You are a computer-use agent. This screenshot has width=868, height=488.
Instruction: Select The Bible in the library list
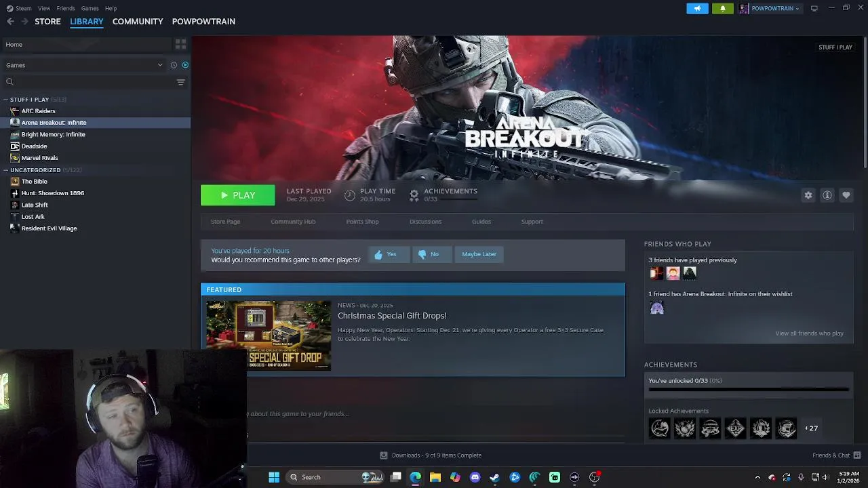34,182
